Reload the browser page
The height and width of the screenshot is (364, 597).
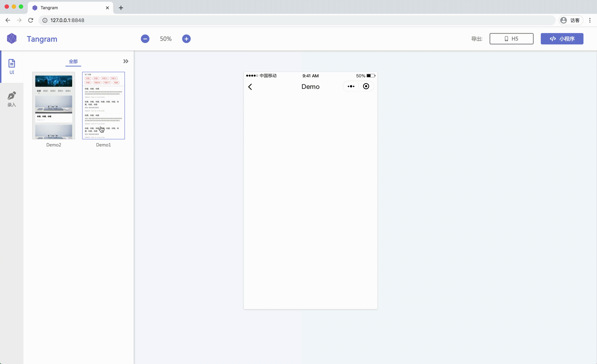[31, 20]
